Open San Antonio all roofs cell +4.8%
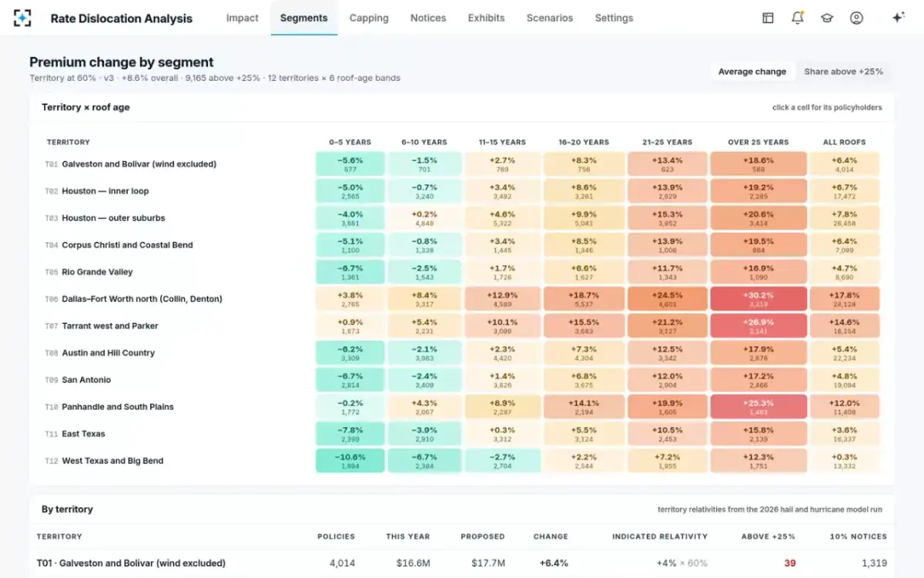This screenshot has height=578, width=924. click(845, 380)
